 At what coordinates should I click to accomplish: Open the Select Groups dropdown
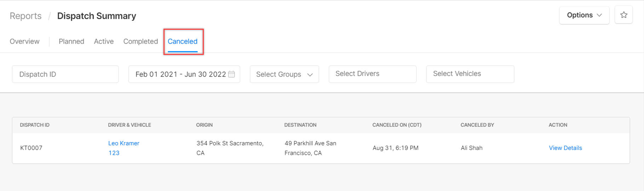[x=284, y=74]
